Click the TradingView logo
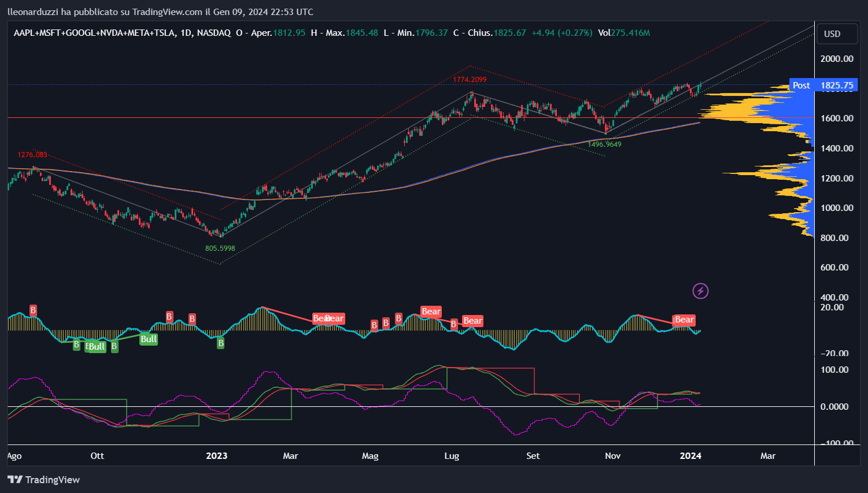Viewport: 868px width, 493px height. 43,480
